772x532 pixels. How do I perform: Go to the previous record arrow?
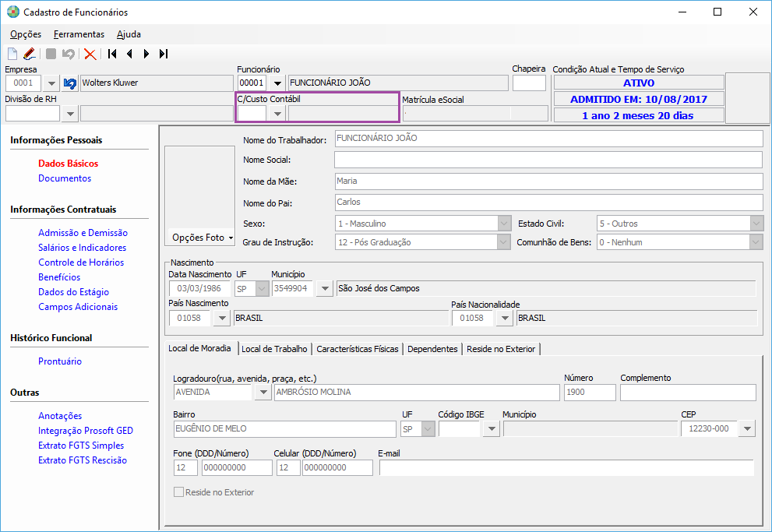click(x=129, y=54)
